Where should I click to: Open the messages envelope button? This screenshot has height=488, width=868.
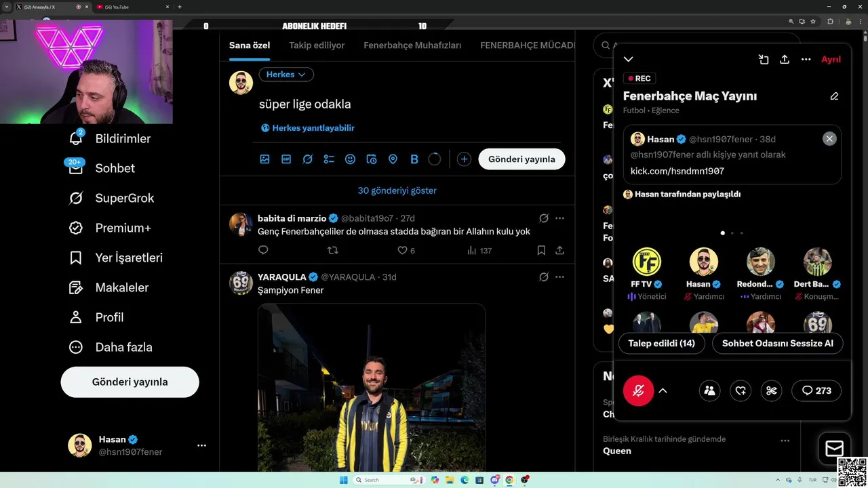point(834,449)
